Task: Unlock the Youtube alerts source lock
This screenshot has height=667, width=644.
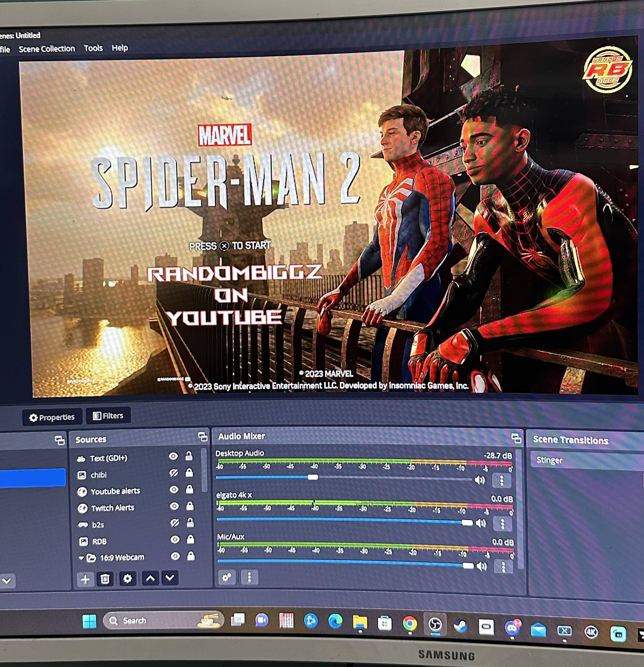Action: tap(190, 489)
